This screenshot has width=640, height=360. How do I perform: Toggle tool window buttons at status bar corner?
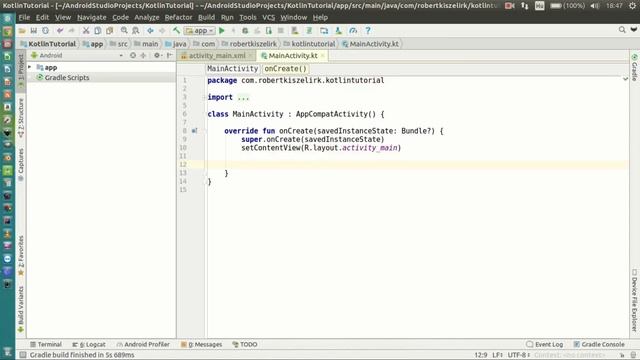23,355
